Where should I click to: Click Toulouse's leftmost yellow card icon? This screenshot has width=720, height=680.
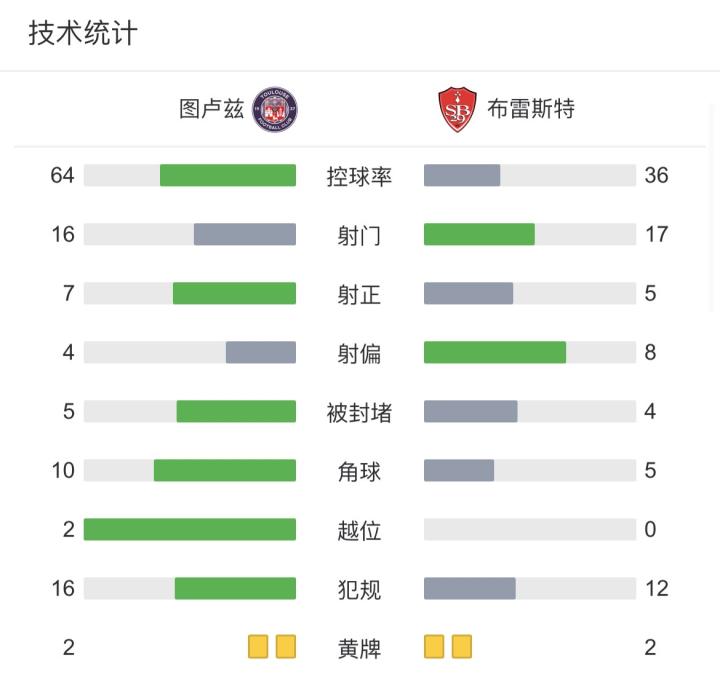[259, 647]
